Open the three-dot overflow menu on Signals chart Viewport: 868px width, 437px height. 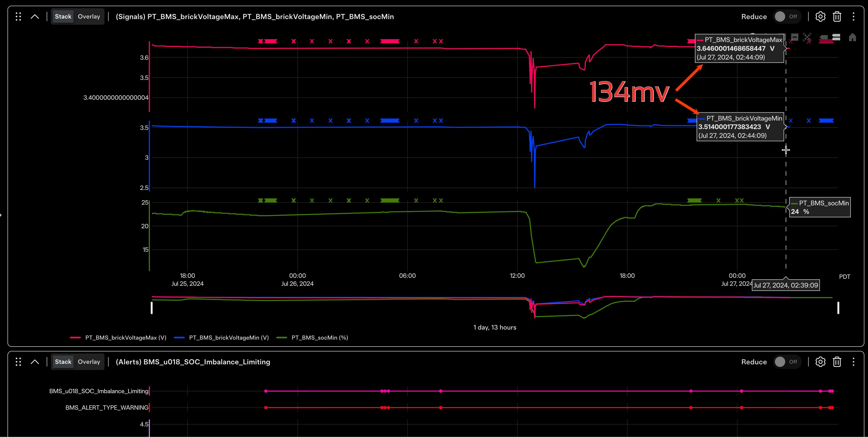coord(854,16)
